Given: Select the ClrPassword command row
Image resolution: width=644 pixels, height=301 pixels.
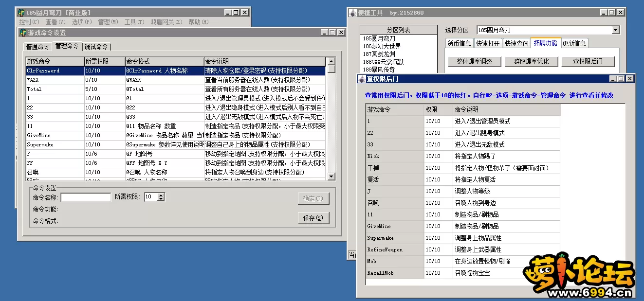Looking at the screenshot, I should [176, 71].
